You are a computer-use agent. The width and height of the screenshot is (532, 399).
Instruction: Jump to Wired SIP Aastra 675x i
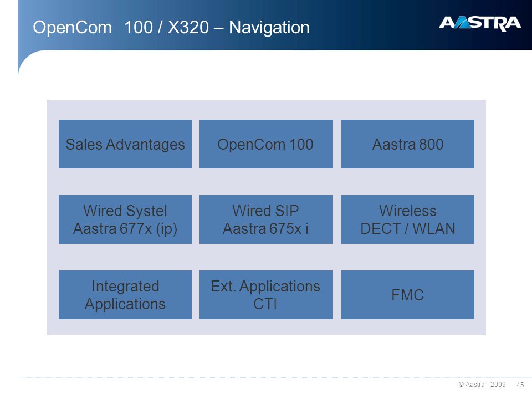(266, 219)
